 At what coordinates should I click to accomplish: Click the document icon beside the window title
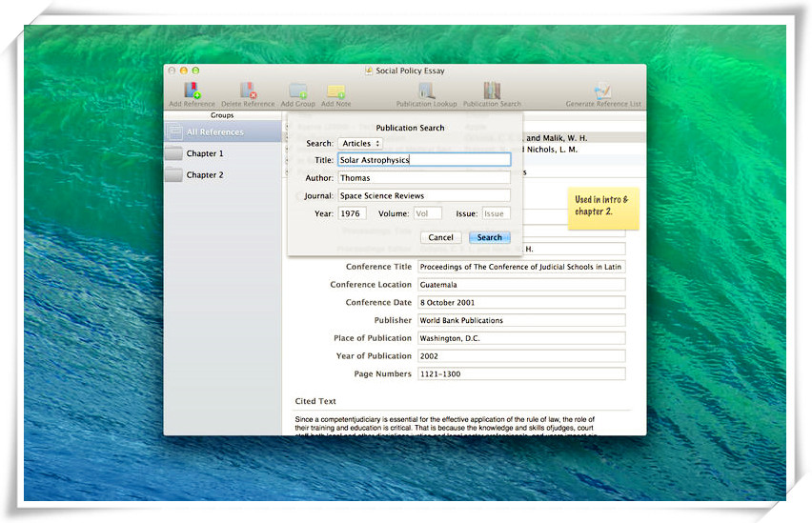tap(368, 71)
